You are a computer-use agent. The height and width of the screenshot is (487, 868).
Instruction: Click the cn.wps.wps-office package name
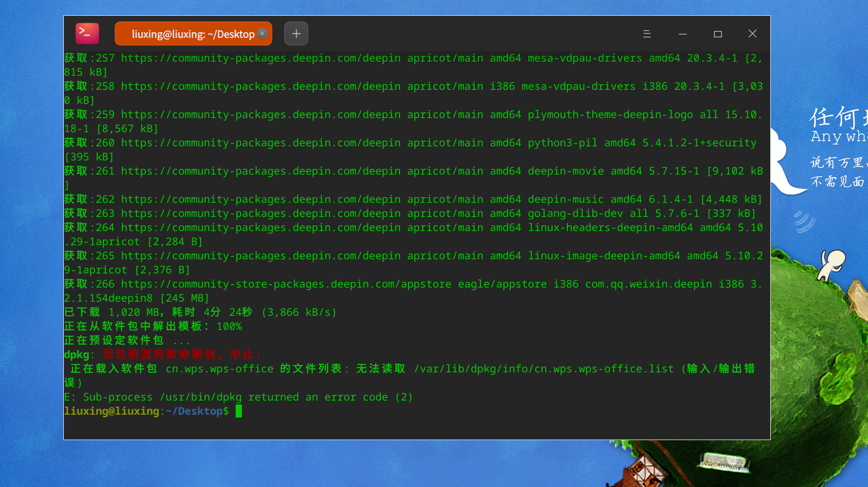click(219, 369)
